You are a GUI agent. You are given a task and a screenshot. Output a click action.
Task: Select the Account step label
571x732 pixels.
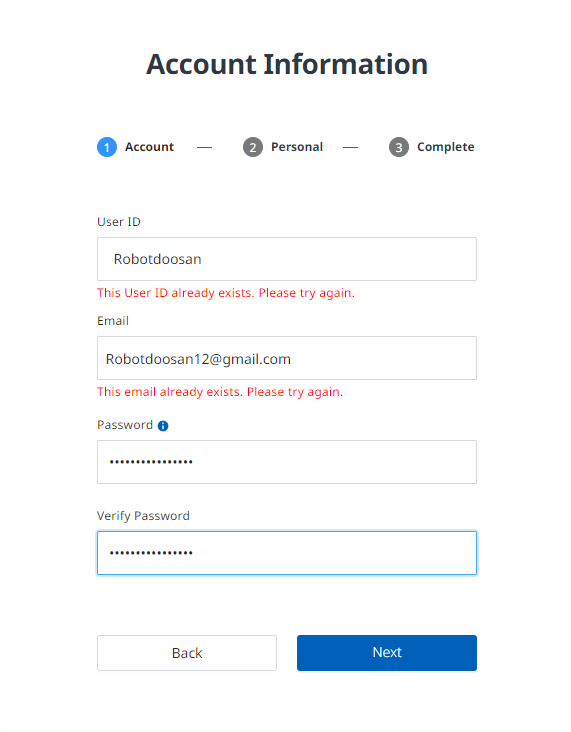(x=149, y=147)
